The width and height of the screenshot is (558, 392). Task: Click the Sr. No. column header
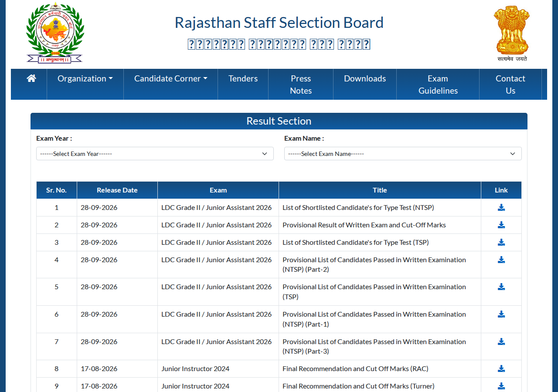coord(57,190)
